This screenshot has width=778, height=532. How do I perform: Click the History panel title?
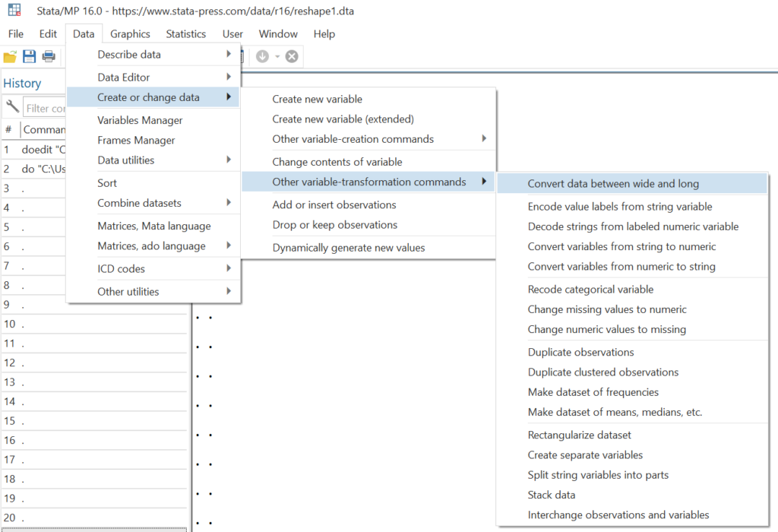tap(22, 83)
